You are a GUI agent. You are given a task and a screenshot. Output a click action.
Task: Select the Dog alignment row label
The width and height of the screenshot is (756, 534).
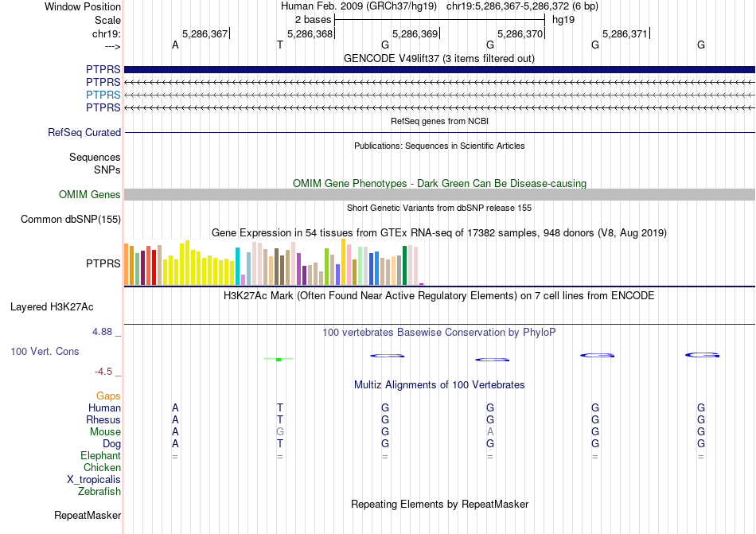click(111, 444)
